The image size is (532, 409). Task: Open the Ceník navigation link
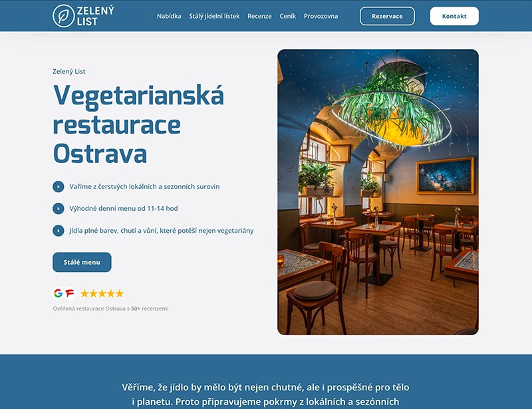click(x=288, y=16)
